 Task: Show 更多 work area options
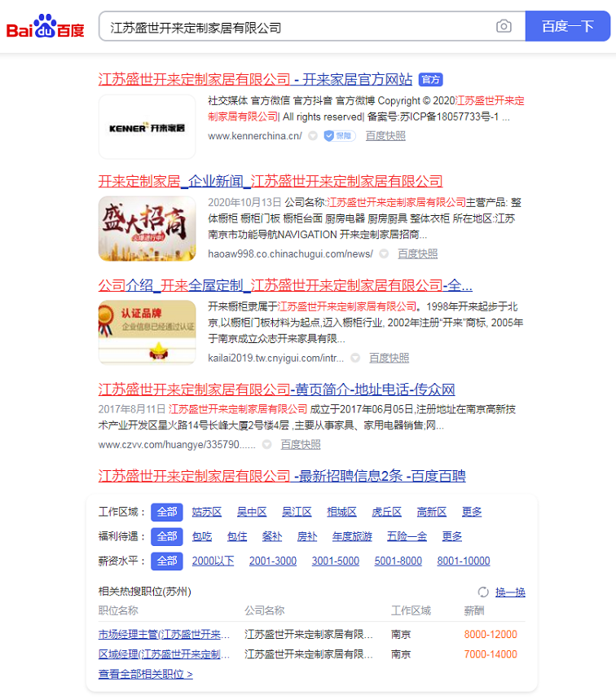pos(472,512)
